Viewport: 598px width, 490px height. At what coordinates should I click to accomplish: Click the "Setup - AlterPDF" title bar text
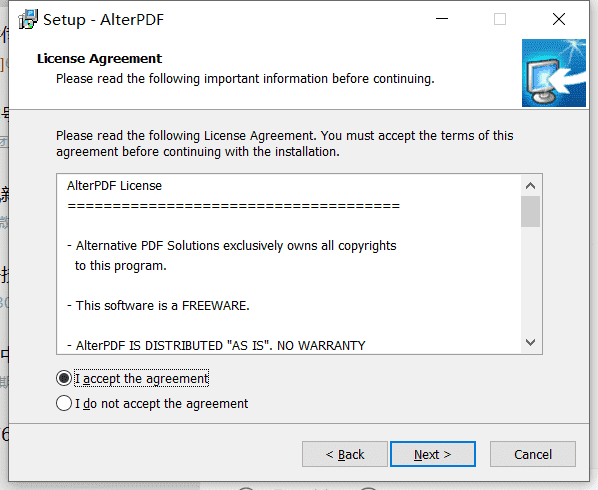pos(103,20)
